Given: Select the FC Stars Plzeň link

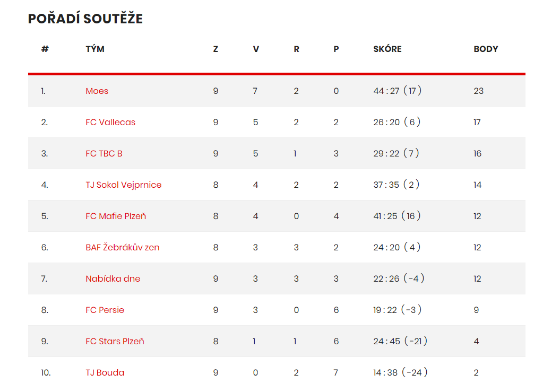Looking at the screenshot, I should tap(115, 342).
